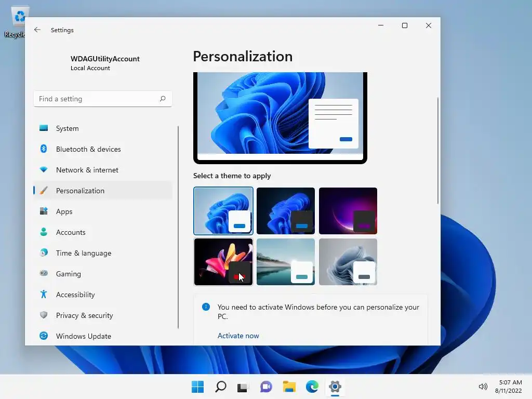
Task: Click the volume speaker icon in tray
Action: (x=483, y=387)
